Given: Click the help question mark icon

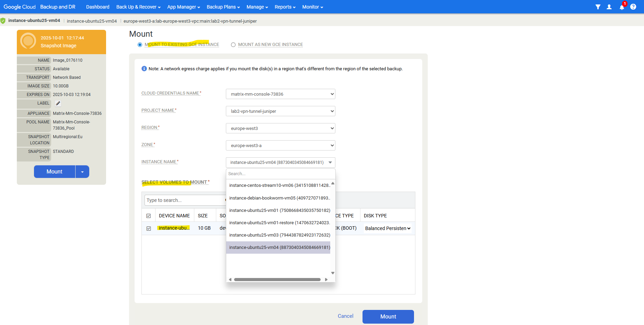Looking at the screenshot, I should click(x=633, y=7).
